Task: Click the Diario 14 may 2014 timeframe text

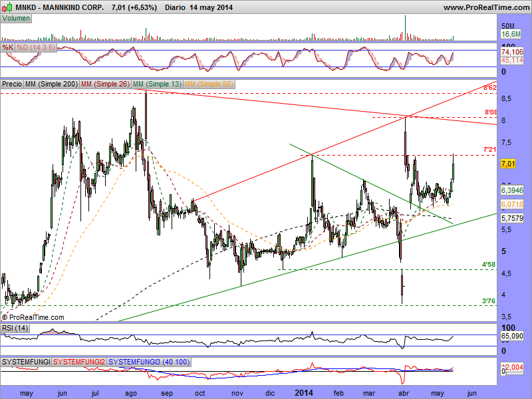Action: [199, 7]
